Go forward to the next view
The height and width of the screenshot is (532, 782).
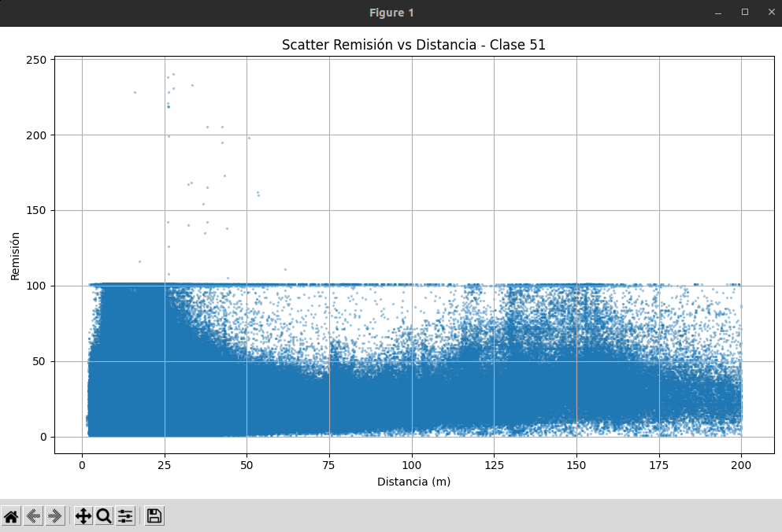click(55, 516)
